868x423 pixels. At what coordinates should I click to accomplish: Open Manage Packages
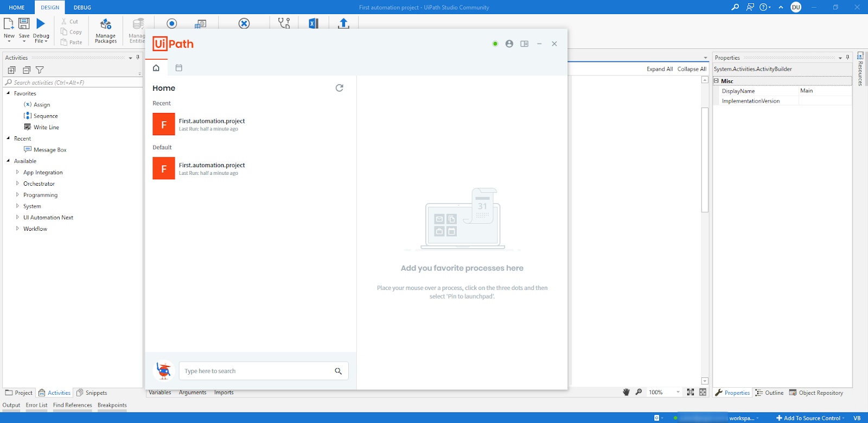106,30
